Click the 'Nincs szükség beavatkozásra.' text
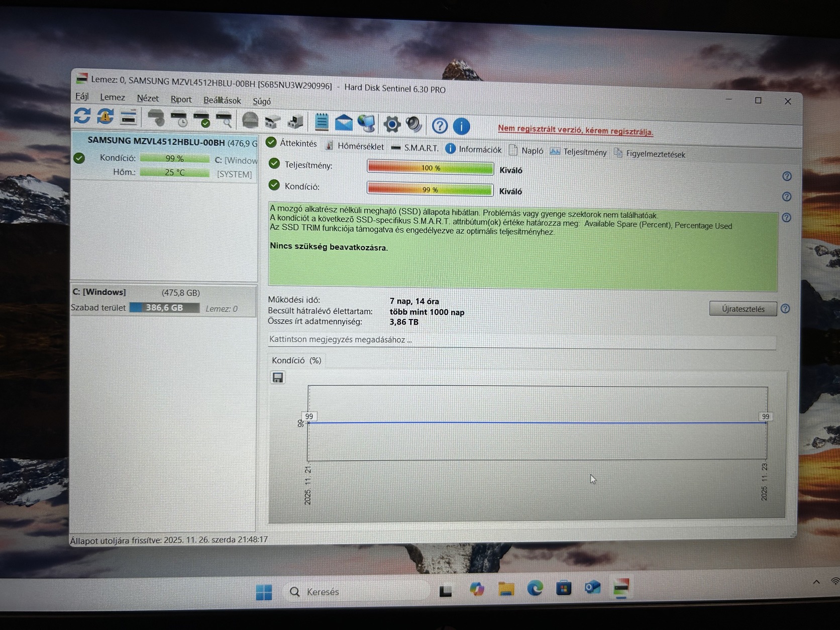 (x=329, y=247)
